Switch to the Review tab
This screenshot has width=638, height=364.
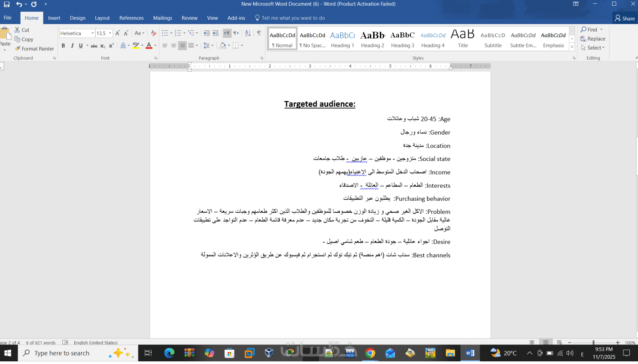(190, 18)
